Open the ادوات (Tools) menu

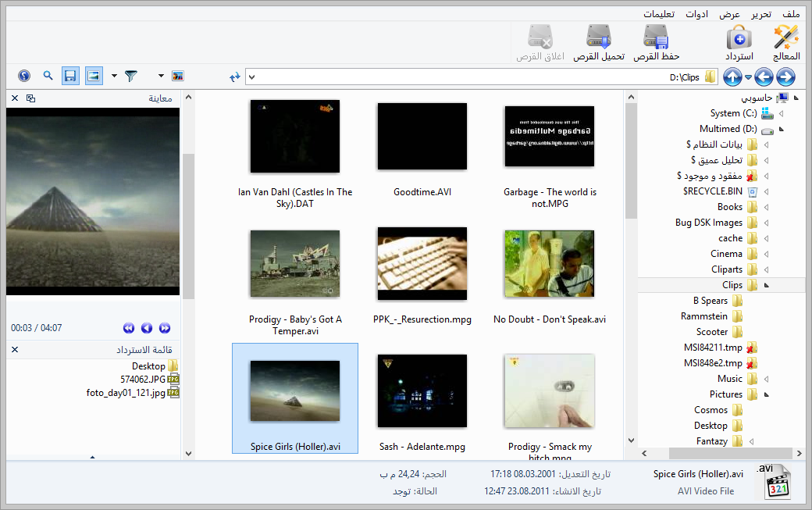696,14
